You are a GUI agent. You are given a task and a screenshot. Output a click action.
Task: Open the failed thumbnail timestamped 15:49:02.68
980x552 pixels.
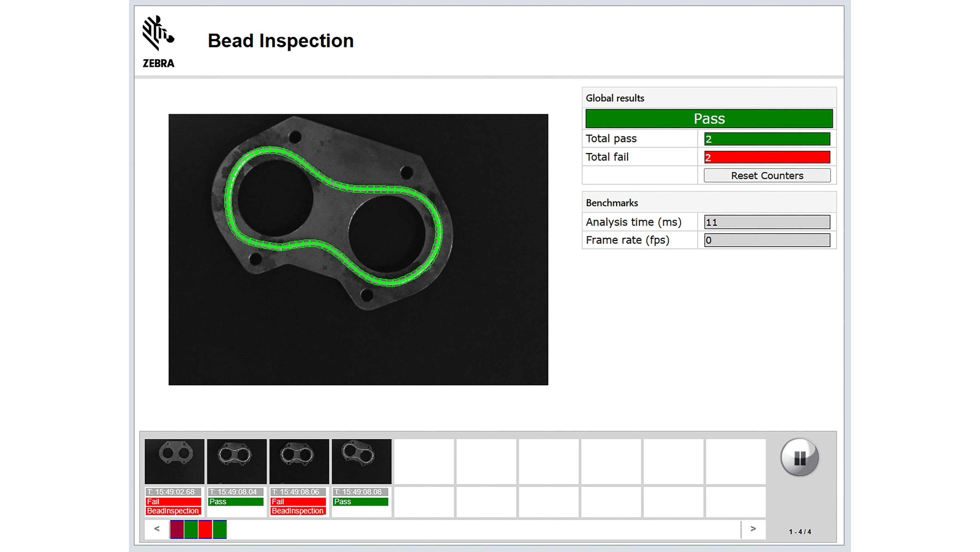pos(174,461)
